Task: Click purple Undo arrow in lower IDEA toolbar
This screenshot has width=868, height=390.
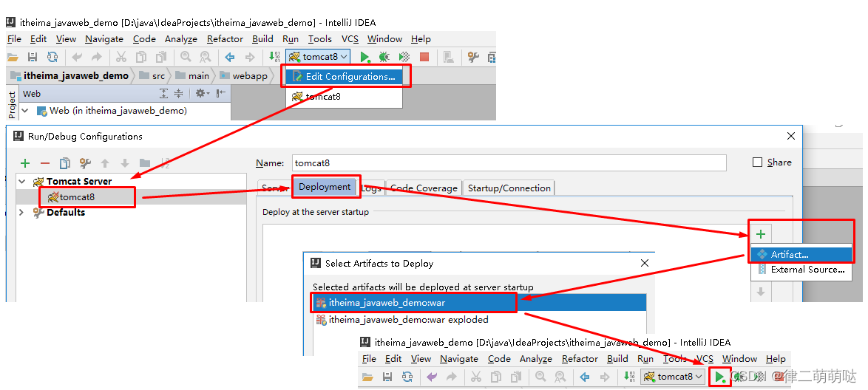Action: click(x=433, y=377)
